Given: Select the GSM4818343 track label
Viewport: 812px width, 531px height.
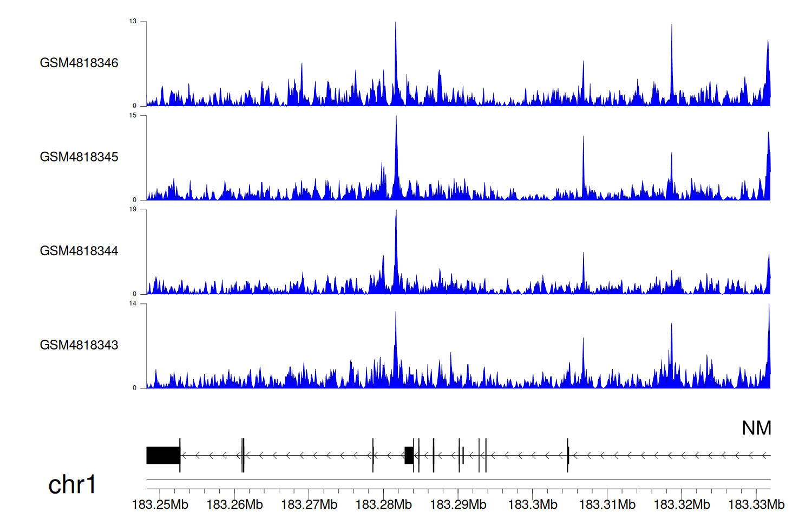Looking at the screenshot, I should pyautogui.click(x=79, y=345).
